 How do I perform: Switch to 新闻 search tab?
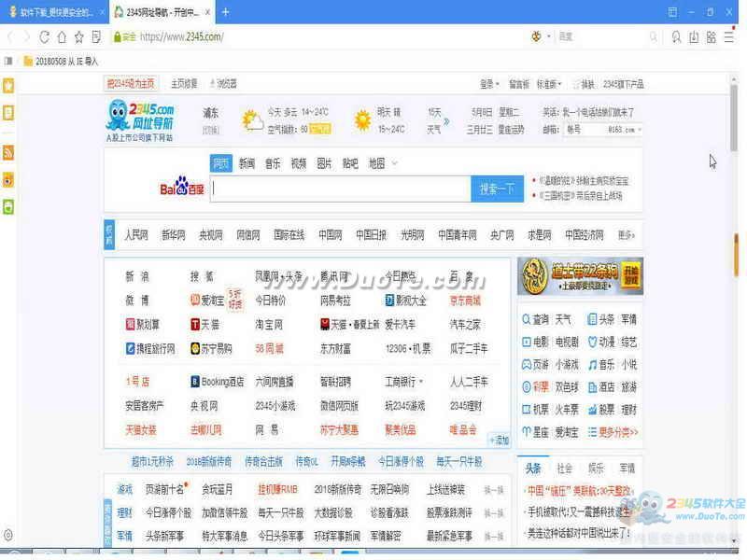247,163
